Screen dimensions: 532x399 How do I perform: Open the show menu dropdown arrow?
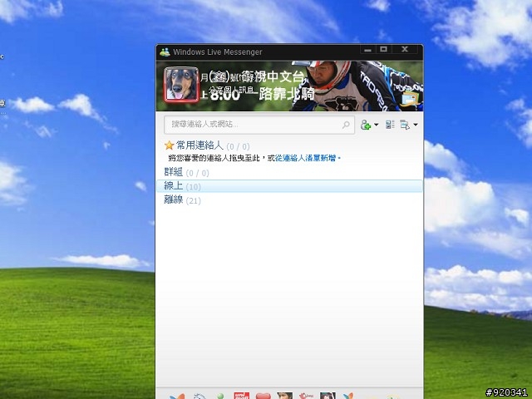[x=416, y=125]
